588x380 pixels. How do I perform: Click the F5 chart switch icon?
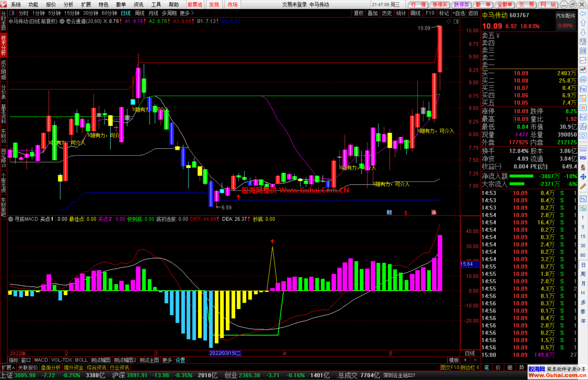[x=583, y=199]
